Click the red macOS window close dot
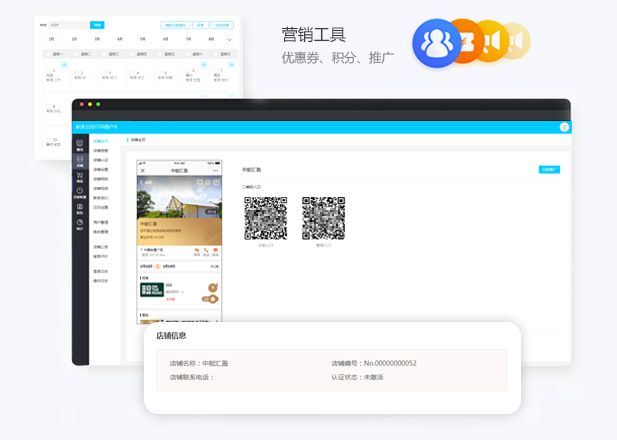This screenshot has width=617, height=440. 79,104
